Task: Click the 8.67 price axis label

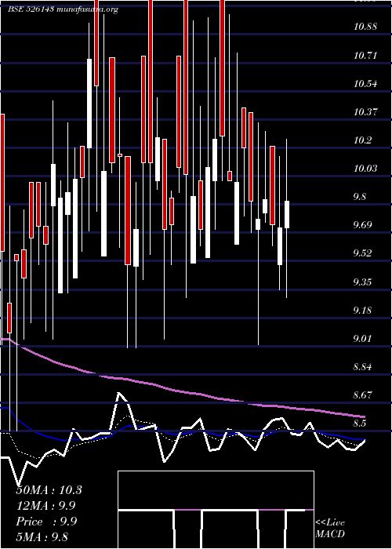Action: coord(362,395)
